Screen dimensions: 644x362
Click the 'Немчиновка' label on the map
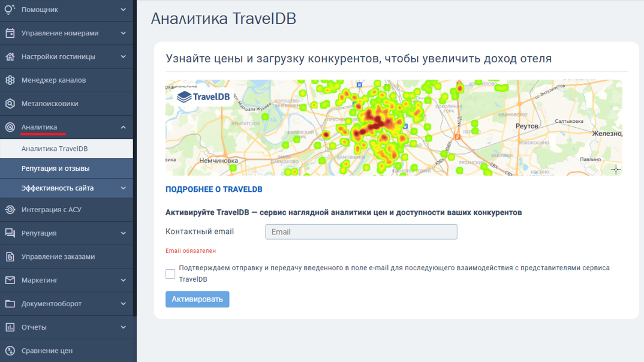(218, 161)
